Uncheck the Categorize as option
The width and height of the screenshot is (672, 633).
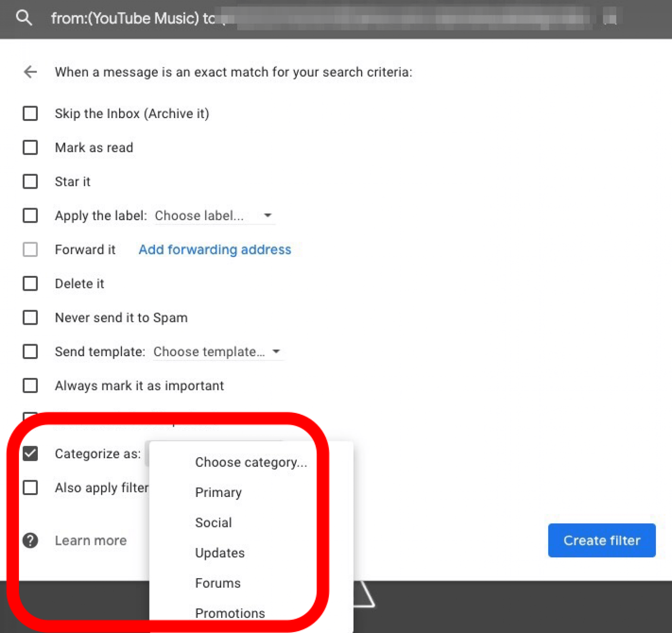point(30,454)
